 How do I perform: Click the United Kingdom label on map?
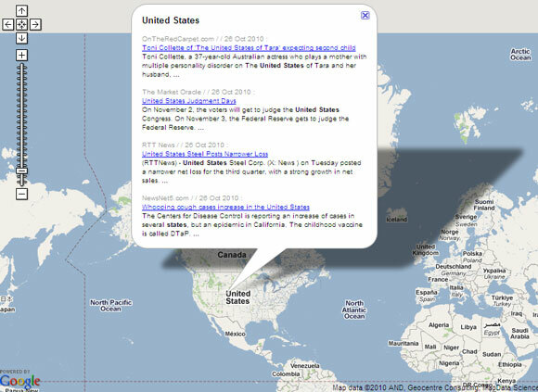(426, 250)
